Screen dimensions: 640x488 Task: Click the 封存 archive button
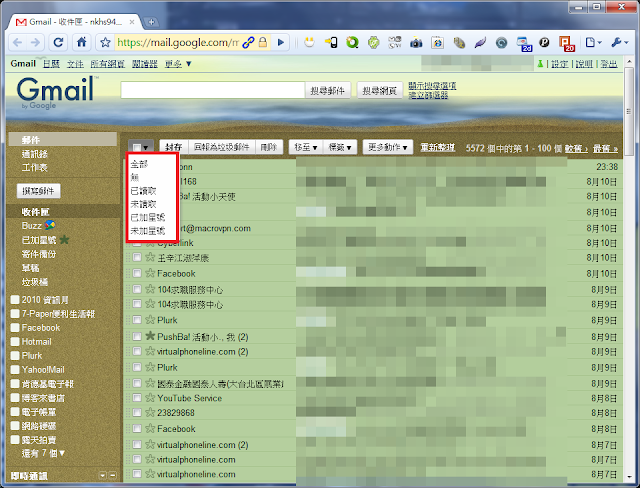[x=174, y=147]
